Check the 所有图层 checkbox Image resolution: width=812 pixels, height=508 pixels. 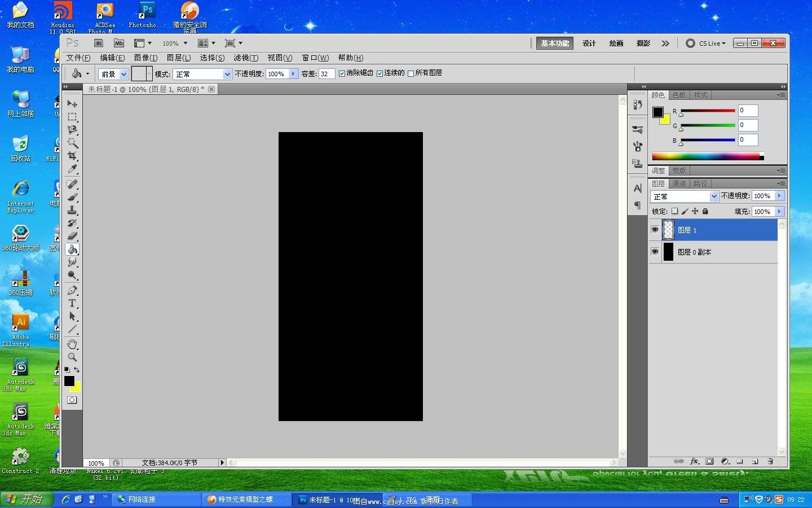[411, 73]
